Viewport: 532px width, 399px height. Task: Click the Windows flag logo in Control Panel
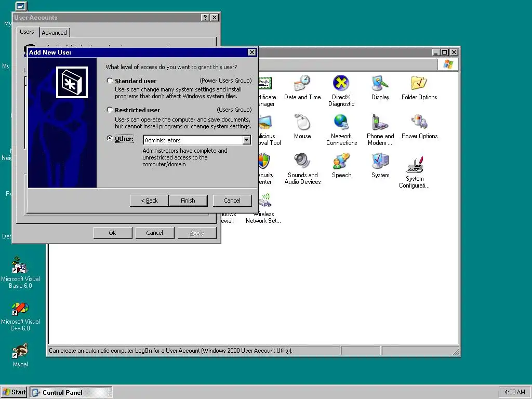(x=448, y=64)
